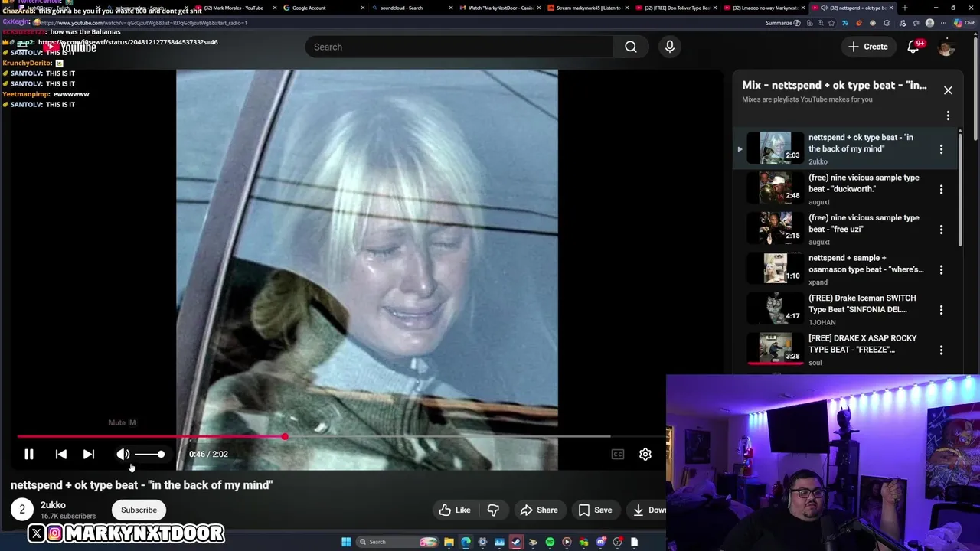
Task: Toggle closed captions CC button
Action: [x=618, y=454]
